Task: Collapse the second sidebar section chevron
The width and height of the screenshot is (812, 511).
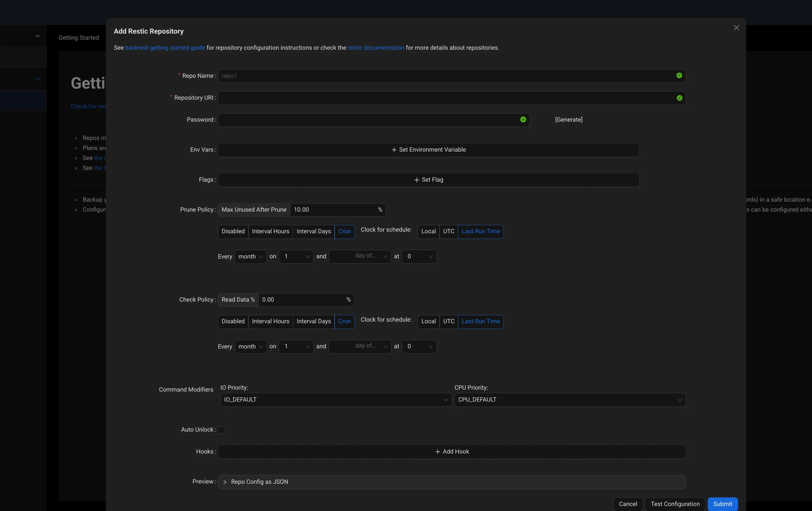Action: tap(38, 79)
